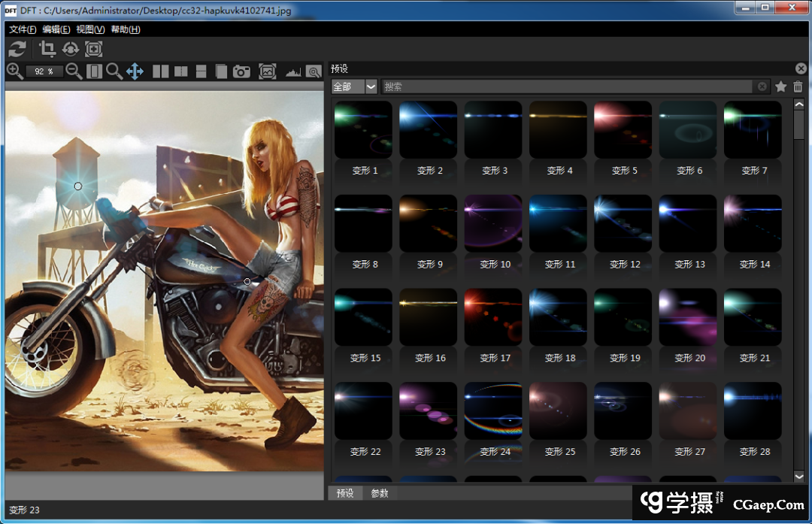Clear the preset search field

click(x=762, y=87)
